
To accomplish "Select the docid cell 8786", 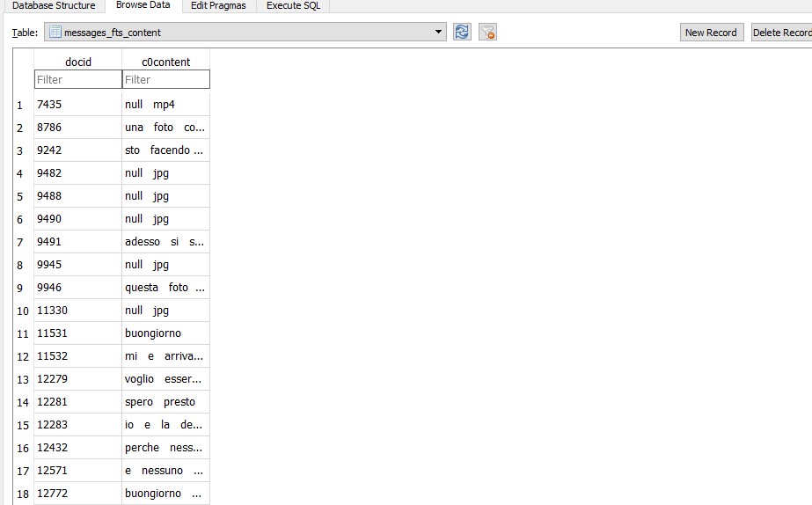I will [78, 128].
